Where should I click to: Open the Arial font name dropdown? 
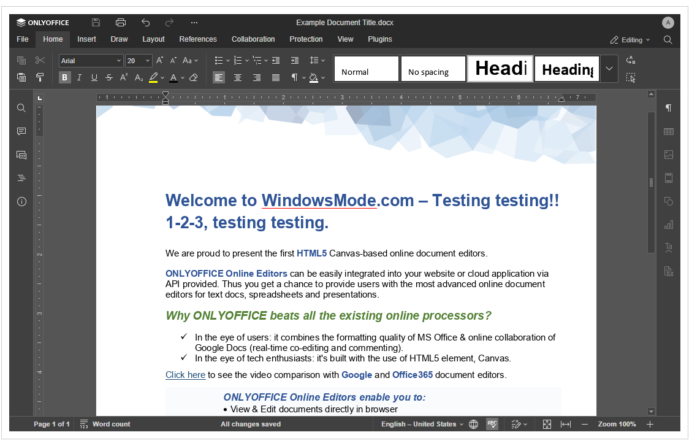(119, 60)
